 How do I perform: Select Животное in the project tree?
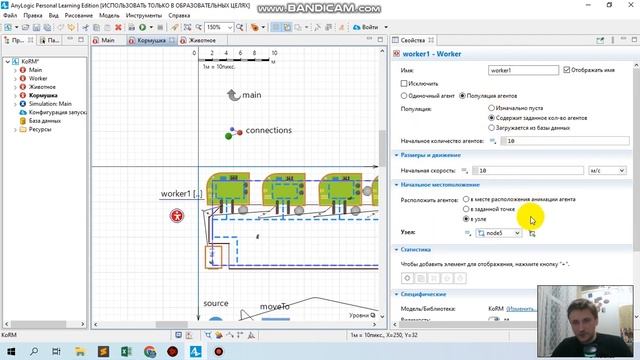(42, 87)
